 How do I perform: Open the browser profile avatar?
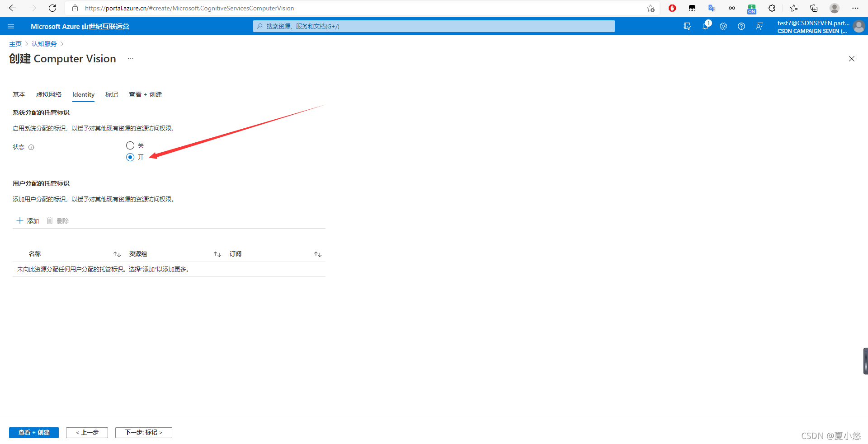[835, 8]
